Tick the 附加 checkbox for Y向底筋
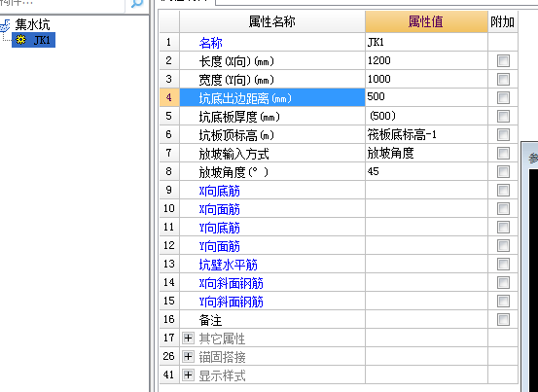Image resolution: width=538 pixels, height=392 pixels. click(503, 228)
